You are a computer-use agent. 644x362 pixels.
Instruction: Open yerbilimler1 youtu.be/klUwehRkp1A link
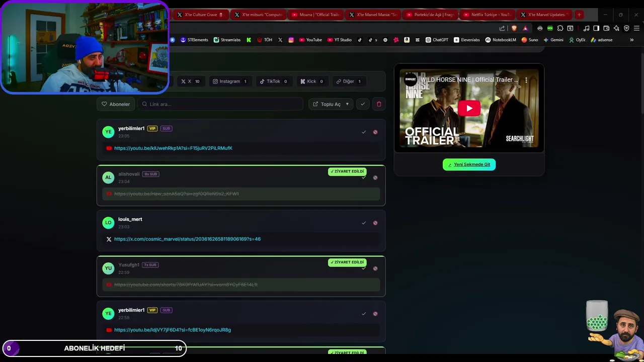click(x=173, y=148)
